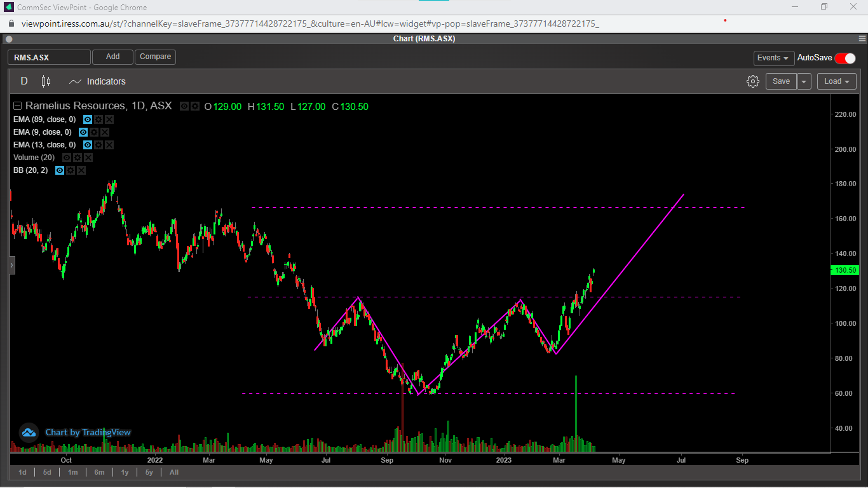
Task: Click the Add button
Action: [112, 57]
